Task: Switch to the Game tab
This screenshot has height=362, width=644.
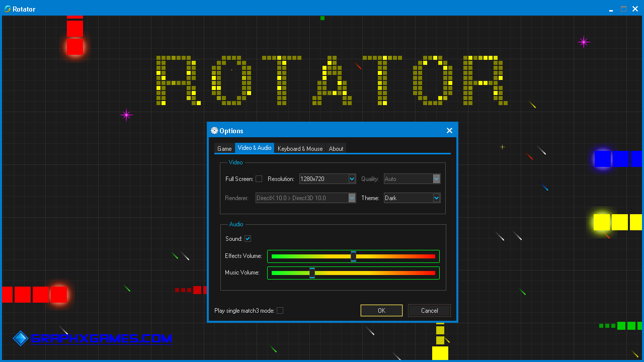Action: [224, 149]
